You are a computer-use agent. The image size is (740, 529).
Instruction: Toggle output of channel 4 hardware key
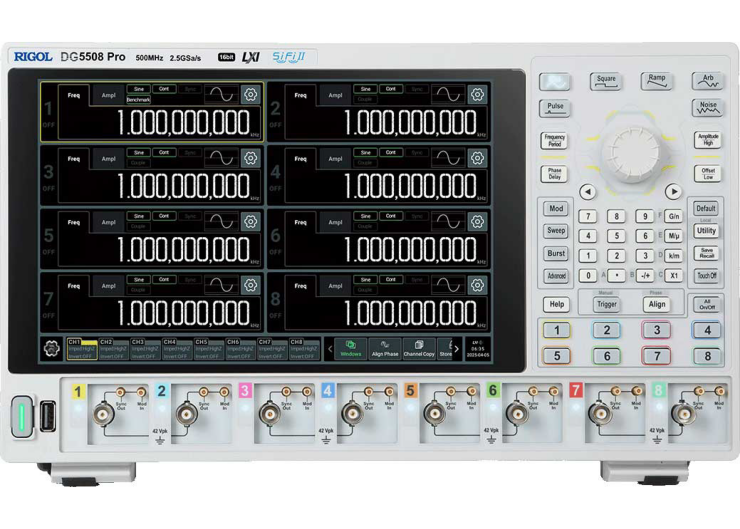coord(707,330)
